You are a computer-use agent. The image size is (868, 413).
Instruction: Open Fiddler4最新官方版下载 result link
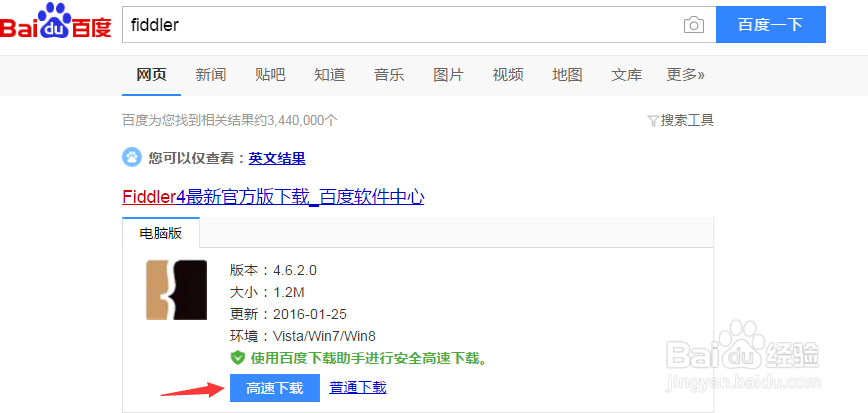tap(273, 197)
